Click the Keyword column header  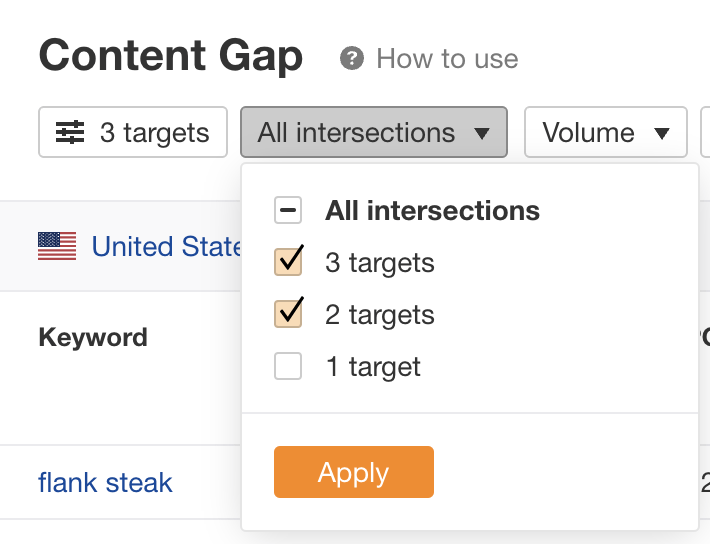coord(93,337)
